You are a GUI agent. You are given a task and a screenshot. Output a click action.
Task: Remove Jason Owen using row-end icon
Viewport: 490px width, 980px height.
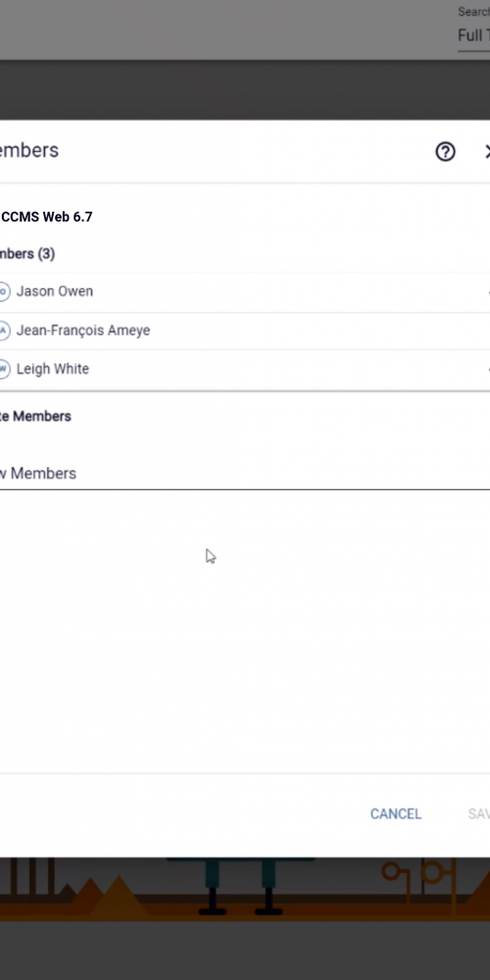(x=488, y=292)
